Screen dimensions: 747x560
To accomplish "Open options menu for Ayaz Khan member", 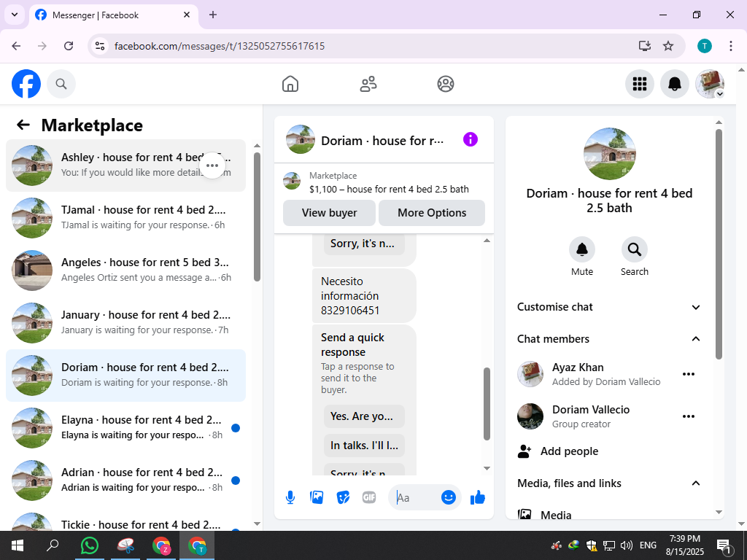I will pos(689,374).
